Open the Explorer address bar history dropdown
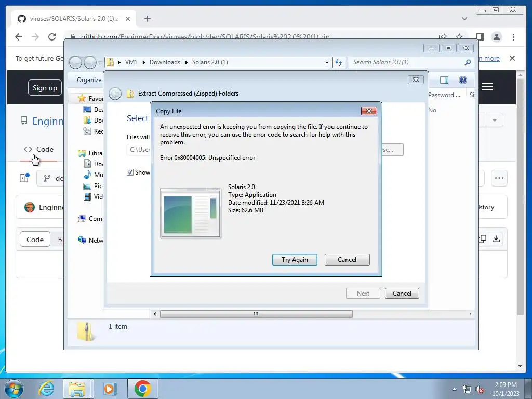 click(327, 62)
